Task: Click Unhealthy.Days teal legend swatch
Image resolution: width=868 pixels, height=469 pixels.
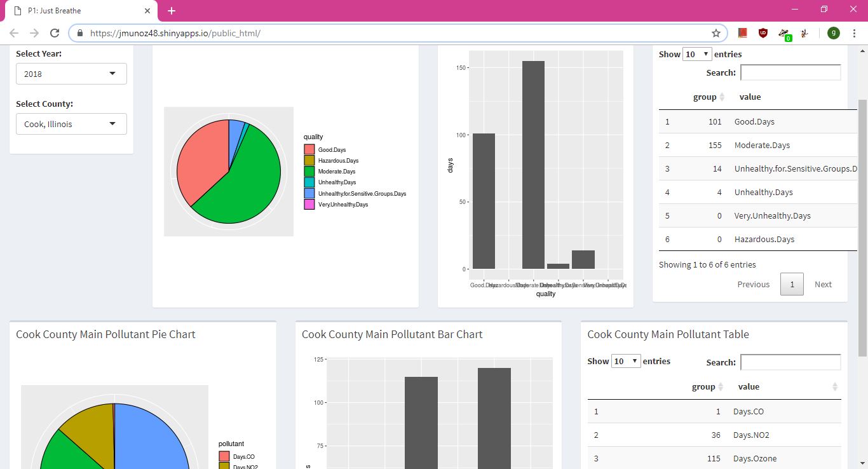Action: click(309, 182)
